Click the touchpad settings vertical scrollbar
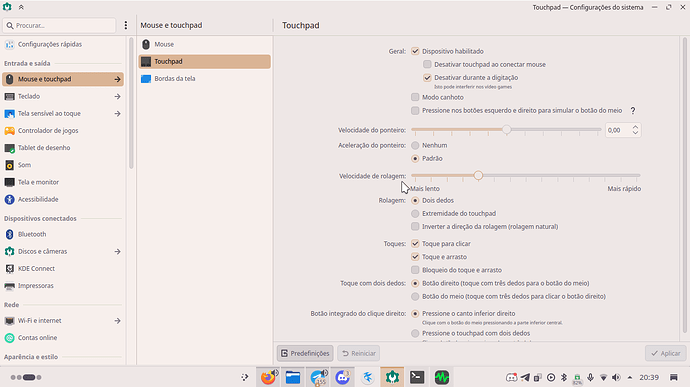The image size is (690, 387). pos(684,185)
